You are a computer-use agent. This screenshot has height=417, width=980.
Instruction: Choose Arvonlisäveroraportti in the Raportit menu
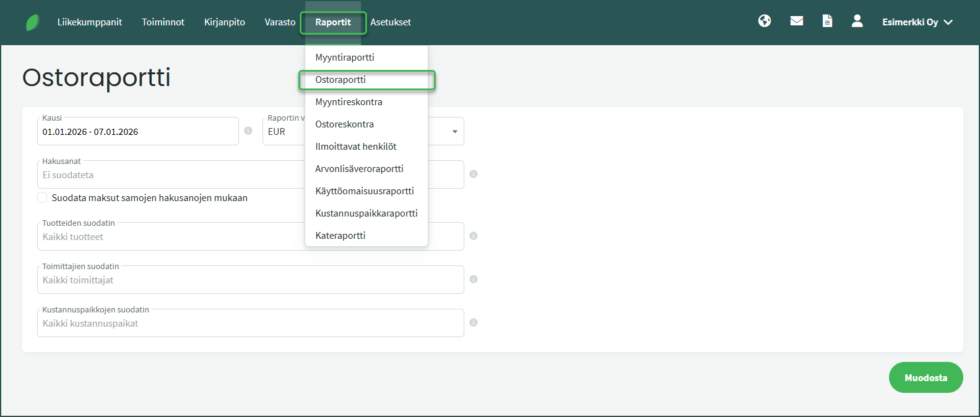pos(359,169)
